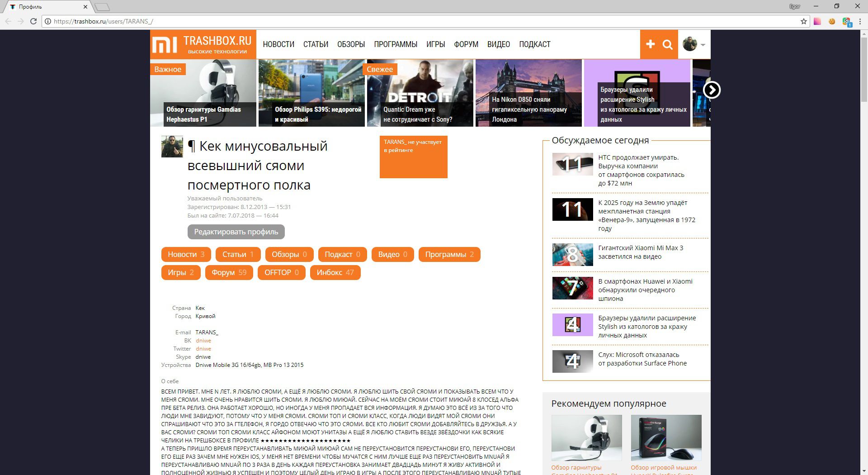Go to the ФОРУМ menu section
This screenshot has width=868, height=475.
(466, 44)
